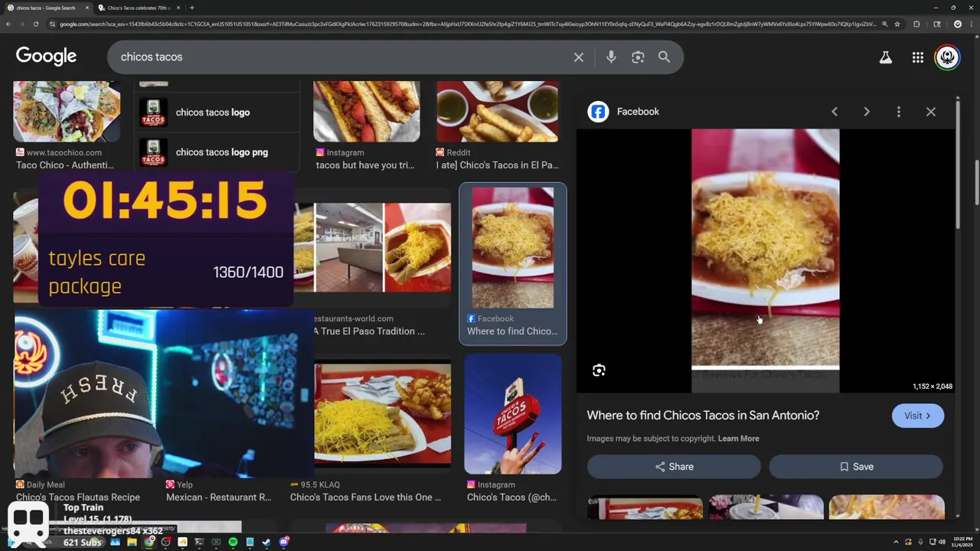This screenshot has height=551, width=980.
Task: Open the Search Labs flask icon
Action: click(886, 57)
